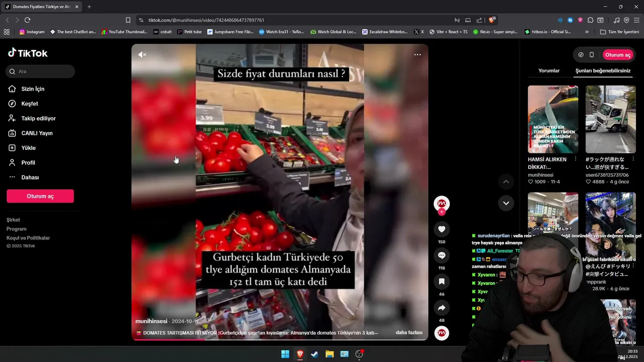Screen dimensions: 644x362
Task: Expand Dahası more options
Action: 30,177
